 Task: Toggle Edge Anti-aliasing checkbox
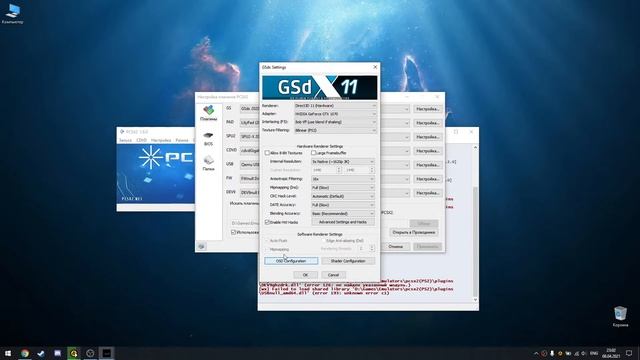[x=324, y=241]
